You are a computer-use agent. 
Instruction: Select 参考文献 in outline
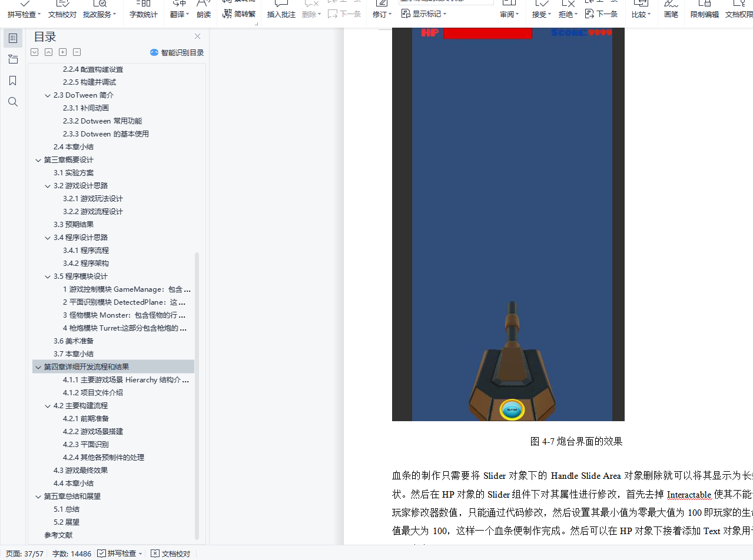58,535
